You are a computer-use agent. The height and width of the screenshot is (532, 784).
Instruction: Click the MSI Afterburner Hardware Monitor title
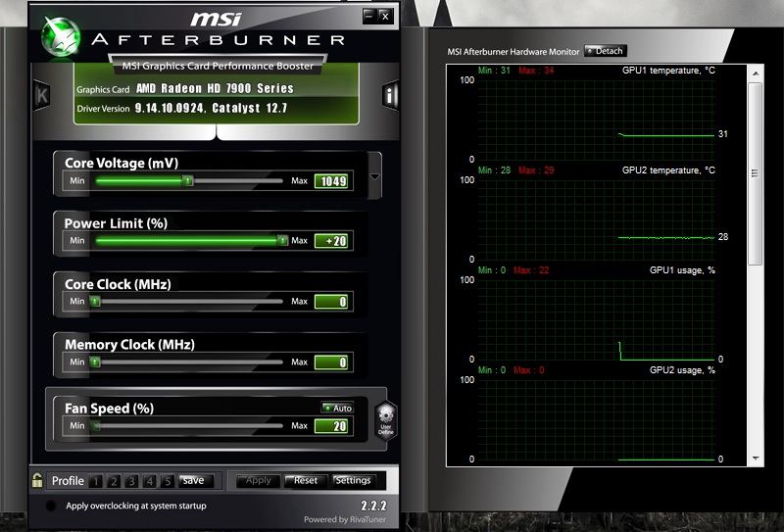click(x=513, y=52)
